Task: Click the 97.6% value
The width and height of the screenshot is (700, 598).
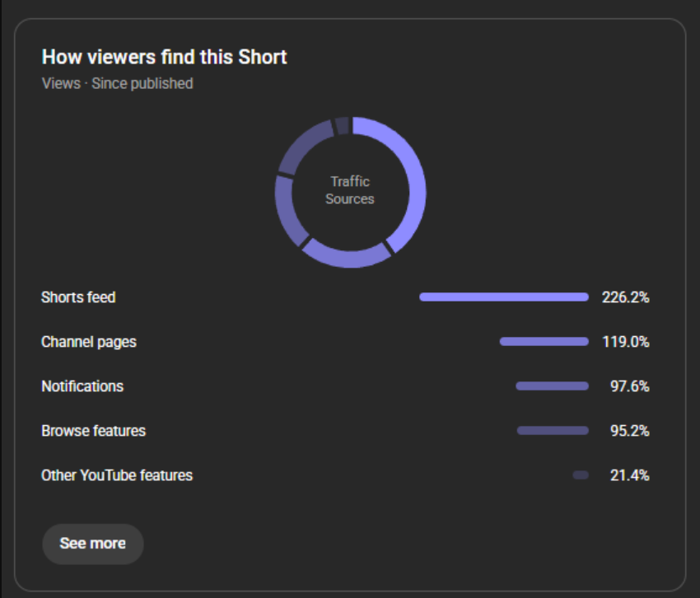Action: (630, 386)
